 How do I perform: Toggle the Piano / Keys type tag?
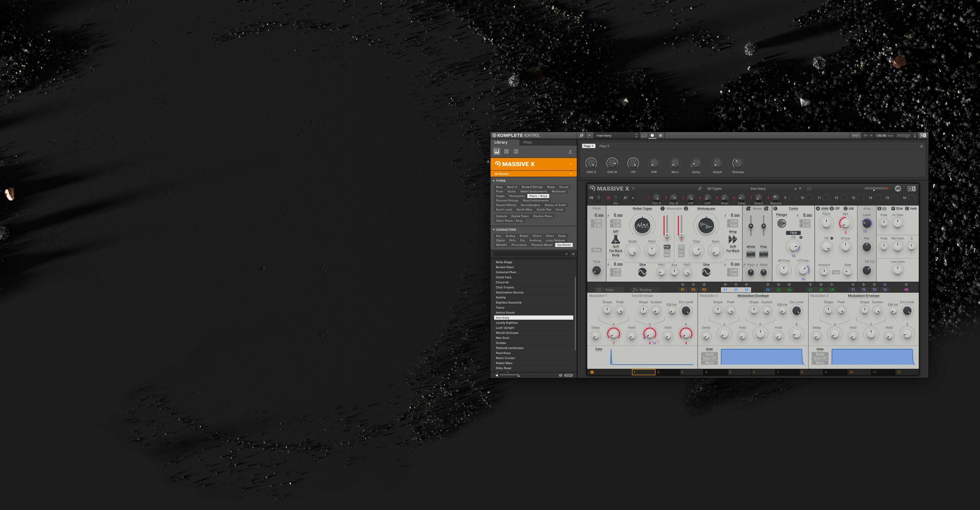(538, 196)
